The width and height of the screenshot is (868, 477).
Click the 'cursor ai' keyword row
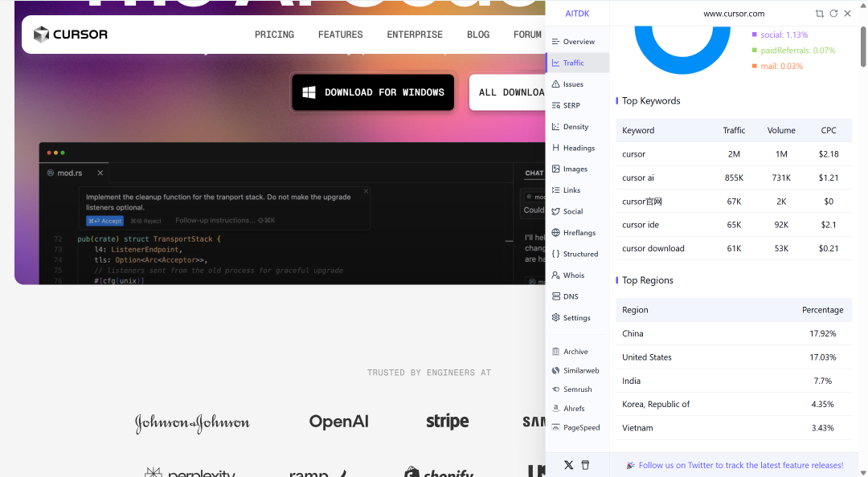coord(734,177)
